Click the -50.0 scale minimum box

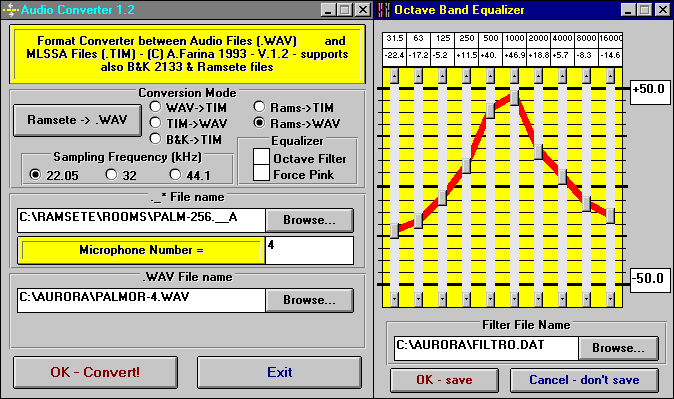tap(649, 280)
